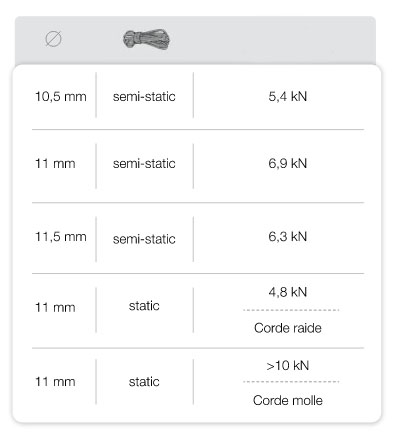Click static label beside 4,8 kN

coord(144,306)
